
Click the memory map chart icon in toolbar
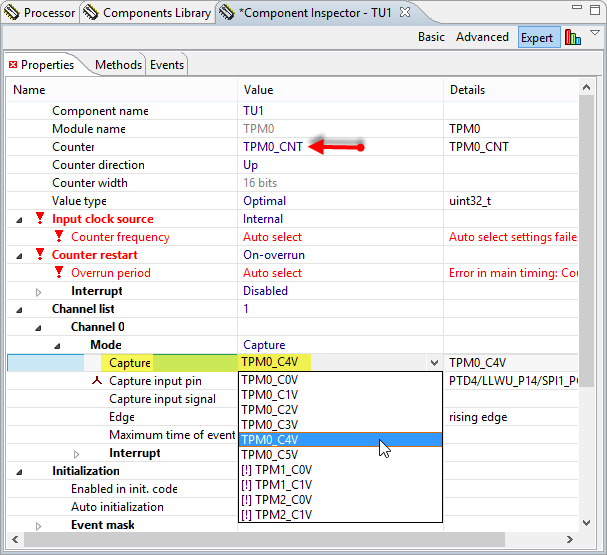(x=573, y=37)
